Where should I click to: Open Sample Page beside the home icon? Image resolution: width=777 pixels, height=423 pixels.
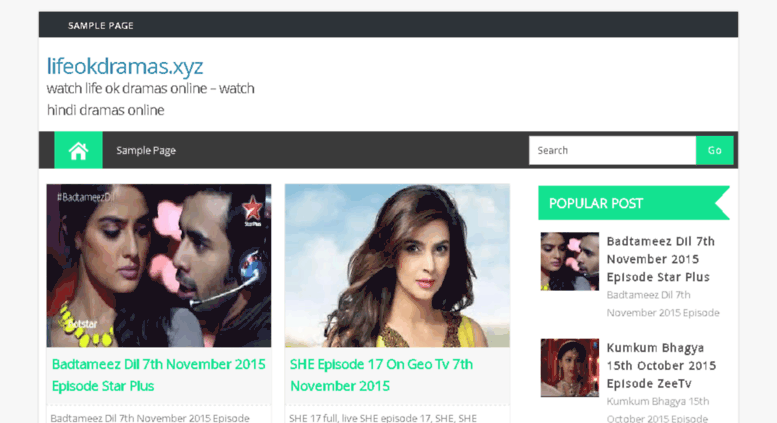146,150
